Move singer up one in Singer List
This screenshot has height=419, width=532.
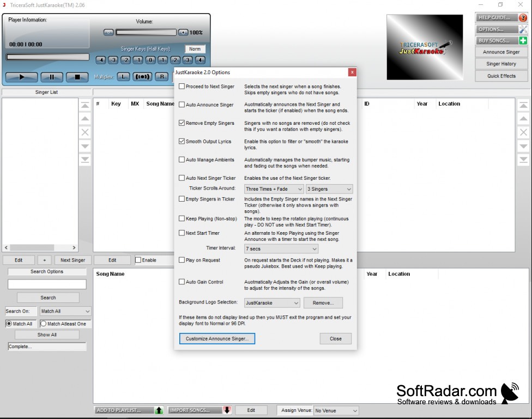pyautogui.click(x=85, y=119)
